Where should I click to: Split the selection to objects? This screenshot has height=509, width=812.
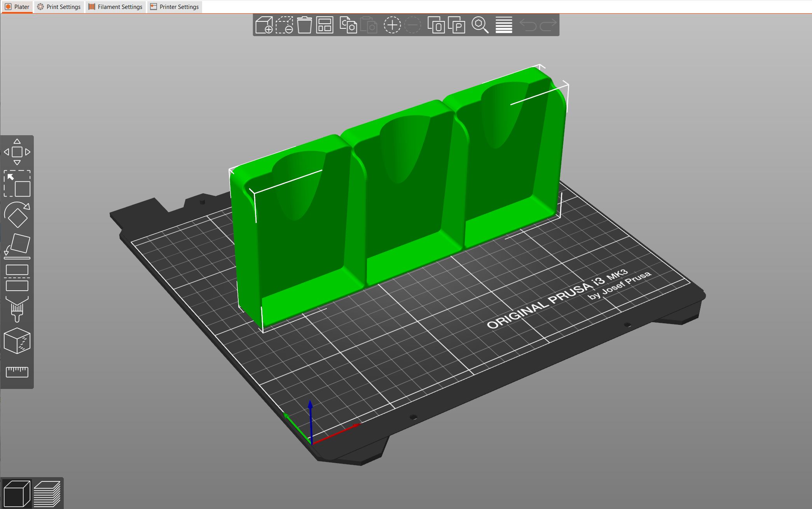coord(437,25)
